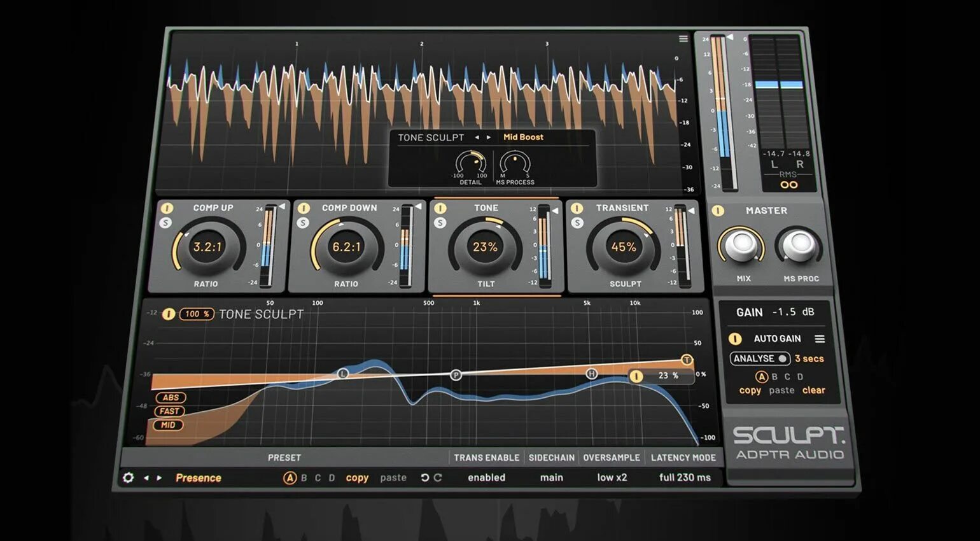
Task: Go to next preset after Presence
Action: click(x=159, y=478)
